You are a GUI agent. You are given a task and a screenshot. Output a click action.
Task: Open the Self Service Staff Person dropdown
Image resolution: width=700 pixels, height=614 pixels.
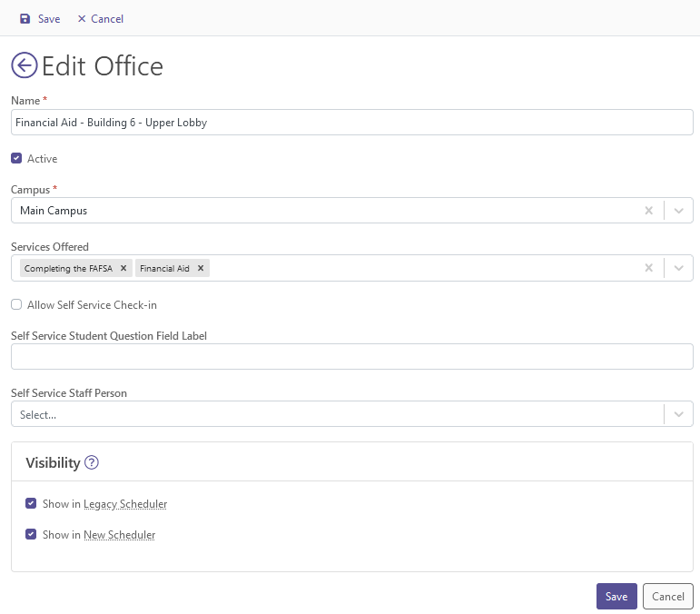[x=351, y=414]
